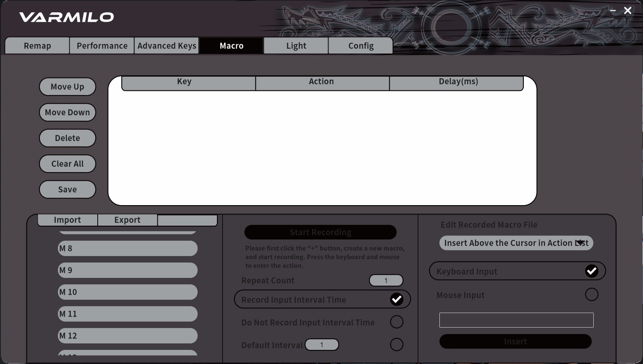Open the Remap tab

click(37, 46)
